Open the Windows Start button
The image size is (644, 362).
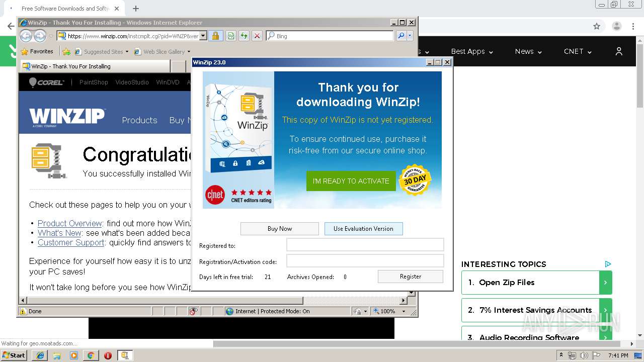click(x=14, y=355)
